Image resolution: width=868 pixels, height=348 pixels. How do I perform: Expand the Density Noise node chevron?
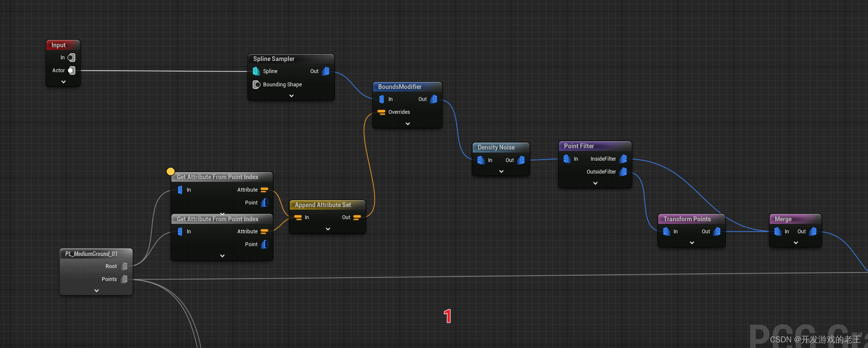[x=501, y=171]
